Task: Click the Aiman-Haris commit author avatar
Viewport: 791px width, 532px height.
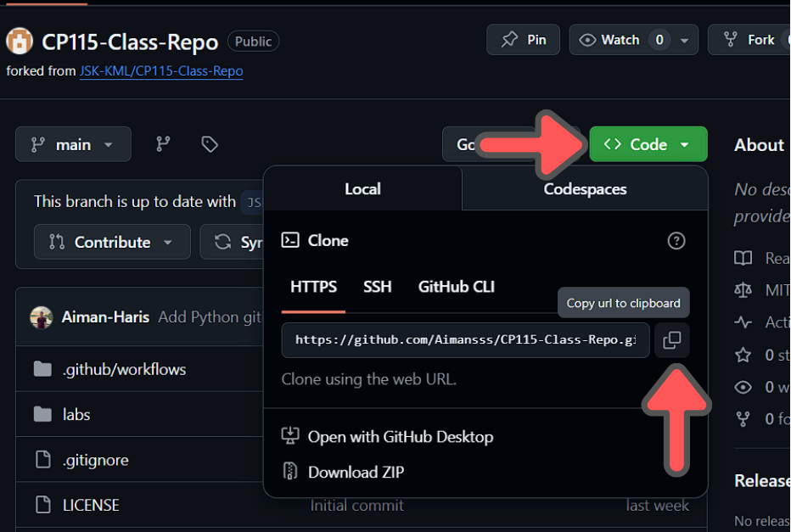Action: point(42,317)
